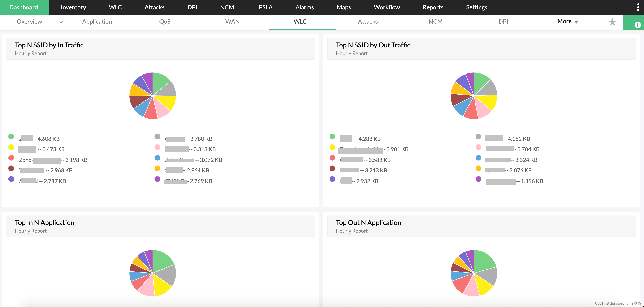
Task: Switch to the Application sub-tab
Action: pos(97,22)
